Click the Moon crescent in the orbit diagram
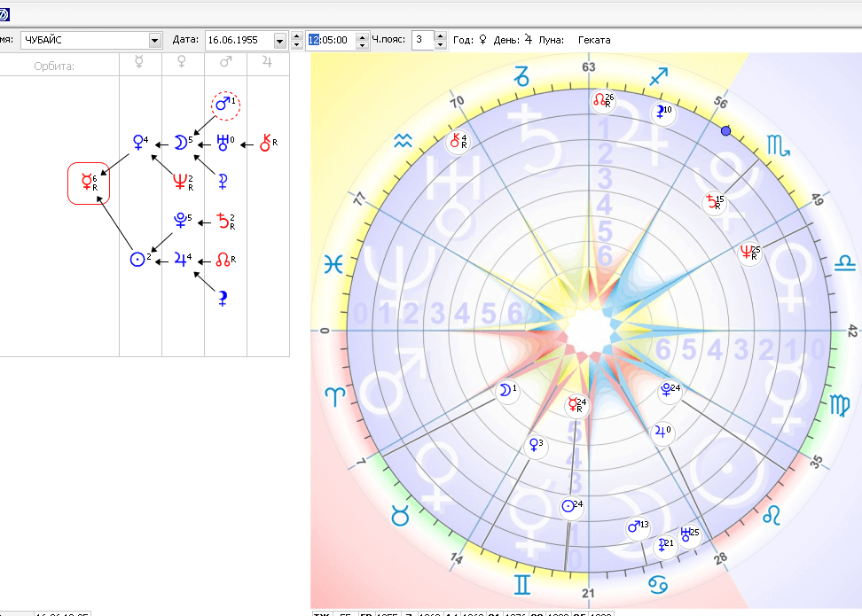Screen dimensions: 862x616 coord(183,143)
